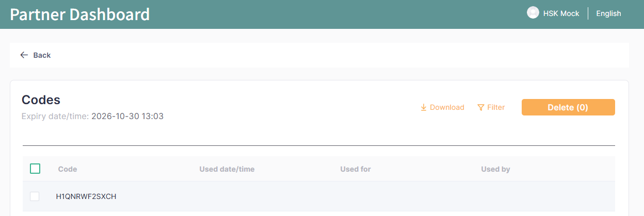The width and height of the screenshot is (644, 216).
Task: Click the back arrow icon
Action: (24, 55)
